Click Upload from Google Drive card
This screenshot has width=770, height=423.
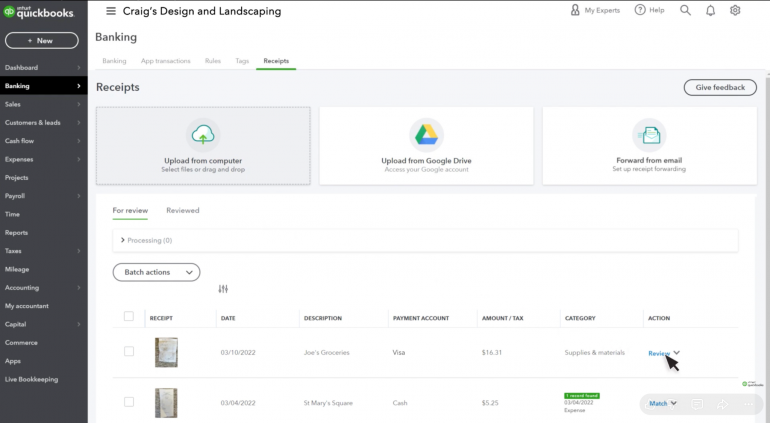pos(426,146)
